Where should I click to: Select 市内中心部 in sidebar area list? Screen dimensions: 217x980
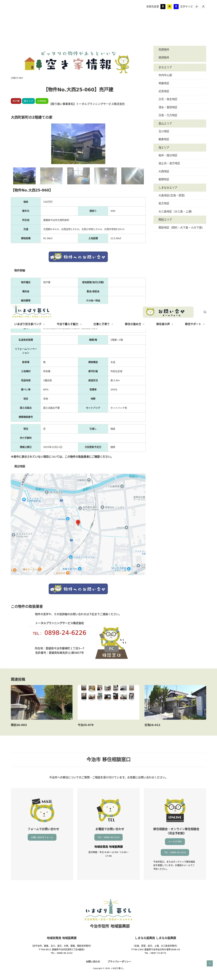click(x=180, y=75)
